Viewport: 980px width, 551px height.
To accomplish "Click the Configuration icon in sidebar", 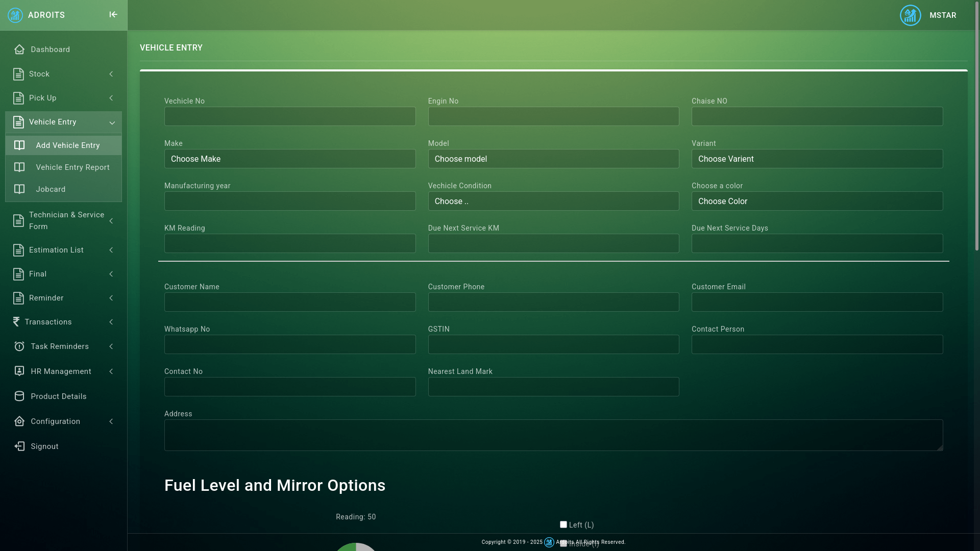I will [19, 421].
